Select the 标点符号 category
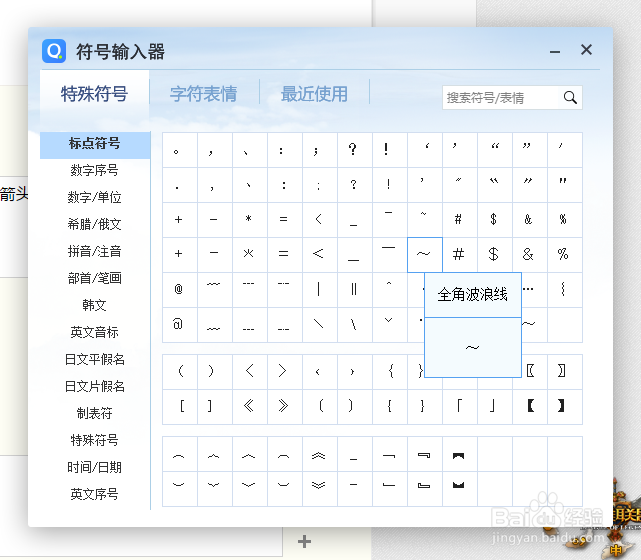 tap(95, 144)
